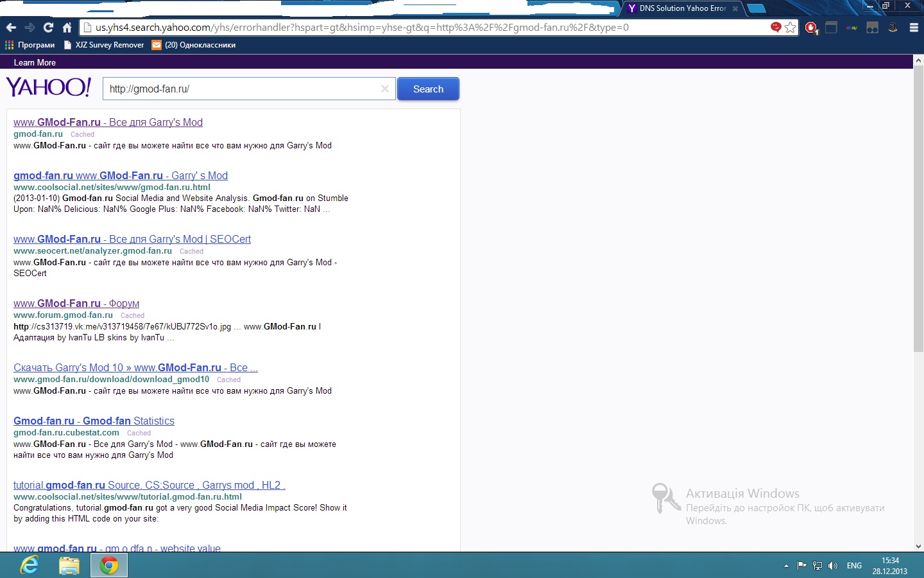
Task: Open Internet Explorer from taskbar
Action: [x=30, y=565]
